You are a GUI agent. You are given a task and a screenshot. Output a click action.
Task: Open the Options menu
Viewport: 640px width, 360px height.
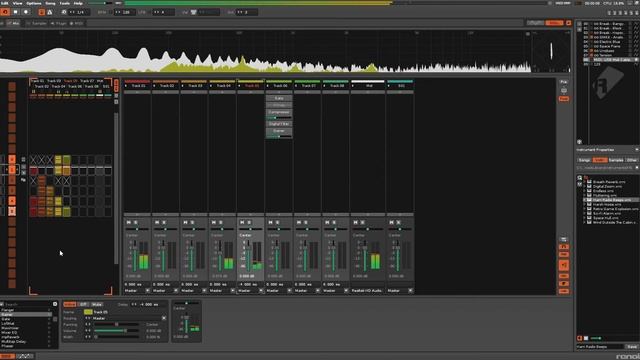coord(34,3)
